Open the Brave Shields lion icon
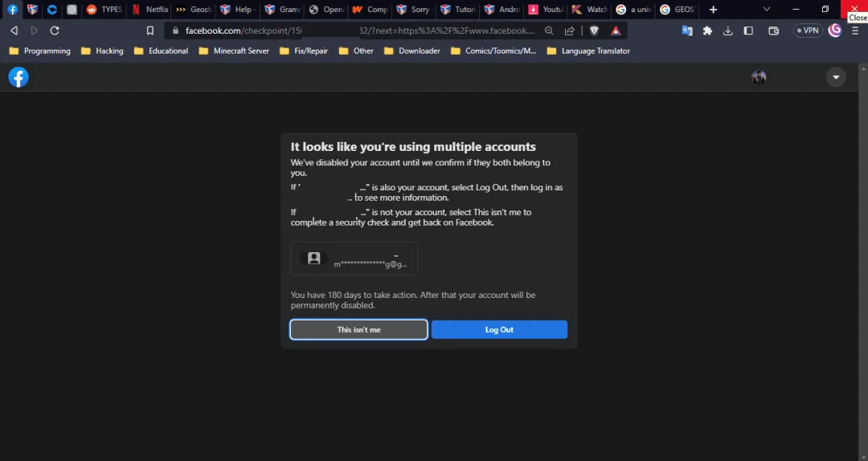 tap(594, 31)
